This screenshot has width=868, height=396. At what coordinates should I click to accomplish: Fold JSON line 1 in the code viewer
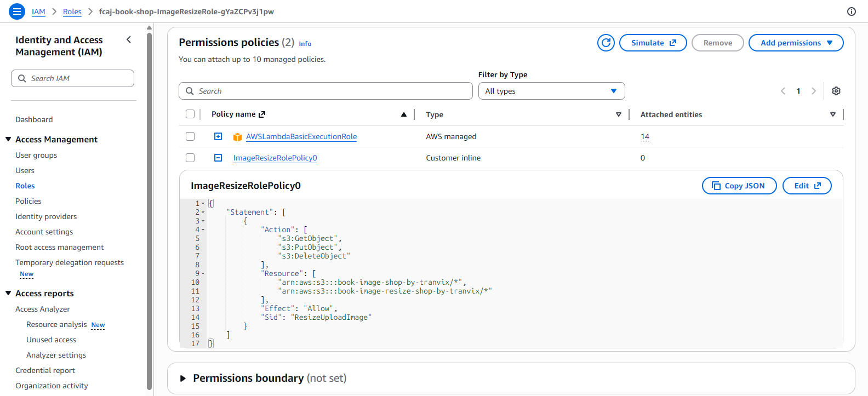(x=203, y=204)
